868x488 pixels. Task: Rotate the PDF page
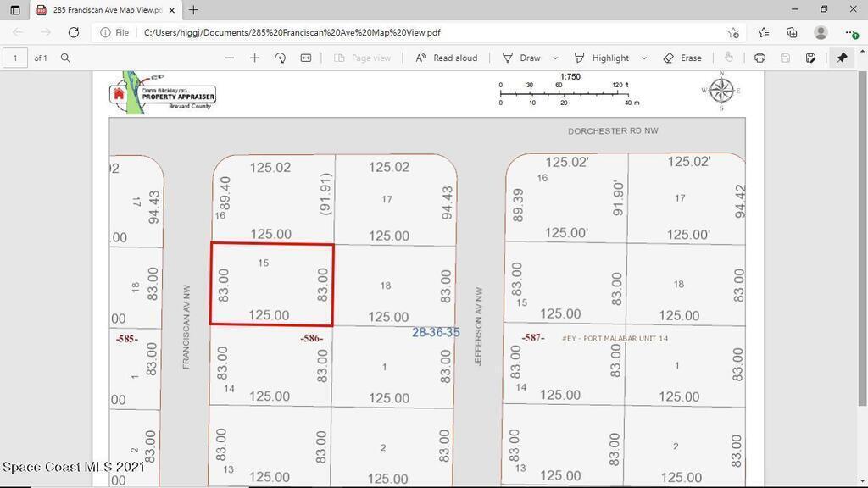(x=280, y=58)
